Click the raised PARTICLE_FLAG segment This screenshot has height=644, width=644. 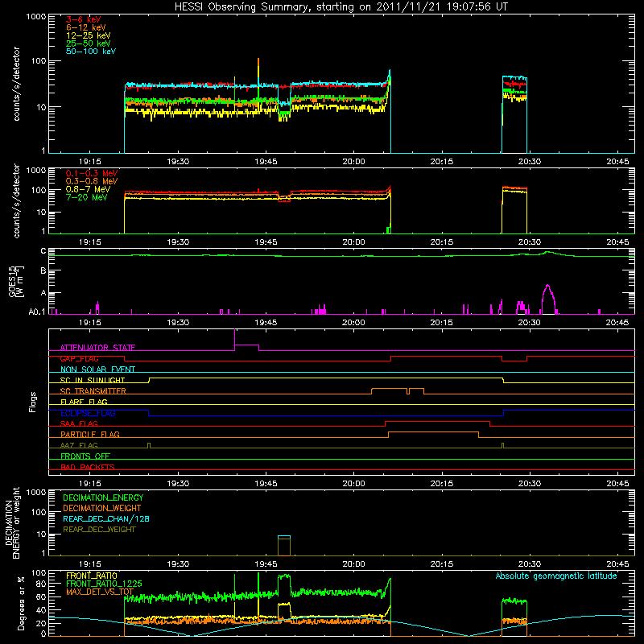(x=433, y=432)
